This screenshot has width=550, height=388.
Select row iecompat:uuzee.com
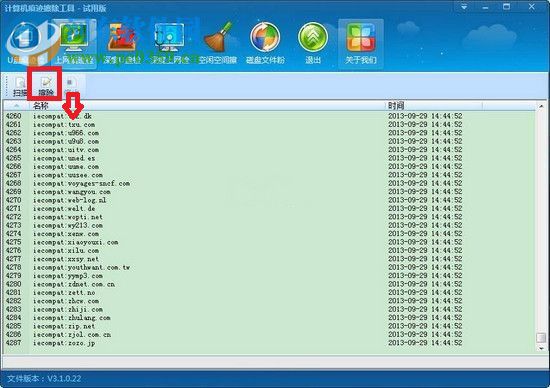tap(269, 175)
